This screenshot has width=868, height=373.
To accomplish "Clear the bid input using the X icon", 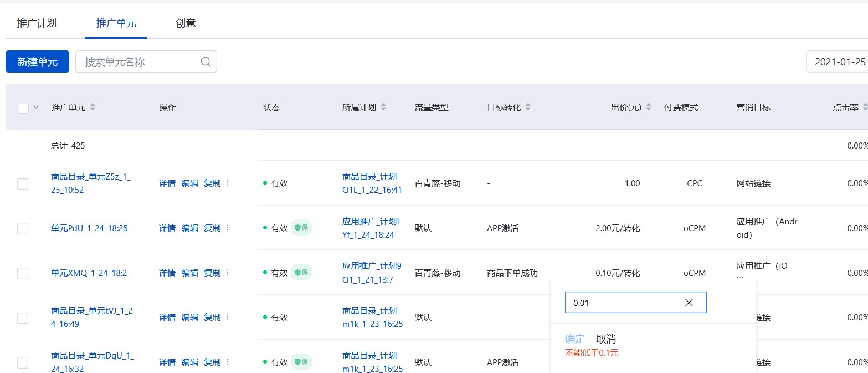I will pyautogui.click(x=689, y=303).
